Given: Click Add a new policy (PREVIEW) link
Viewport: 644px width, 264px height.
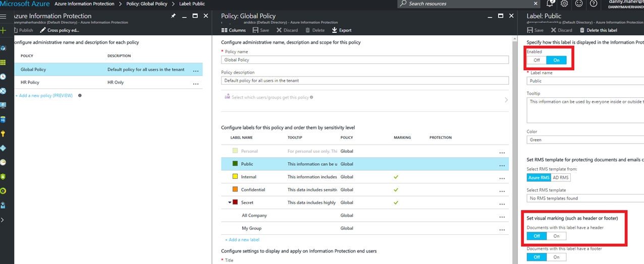Looking at the screenshot, I should pos(45,95).
